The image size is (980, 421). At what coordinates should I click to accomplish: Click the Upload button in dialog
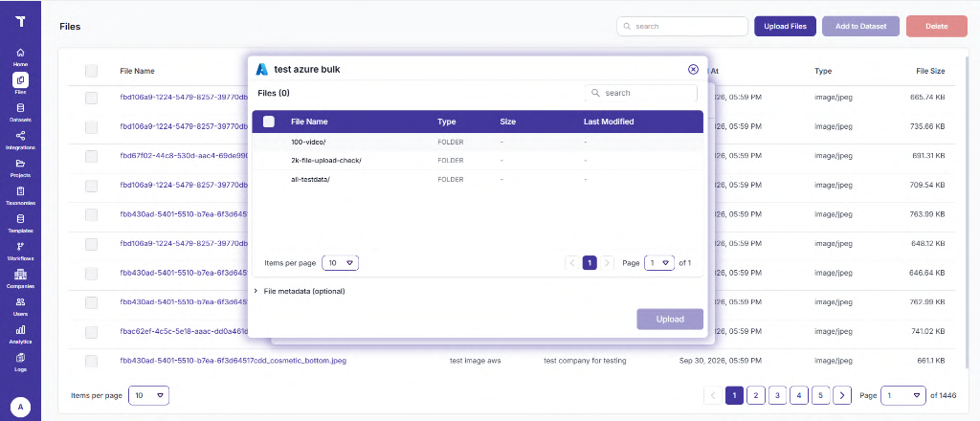click(x=670, y=320)
